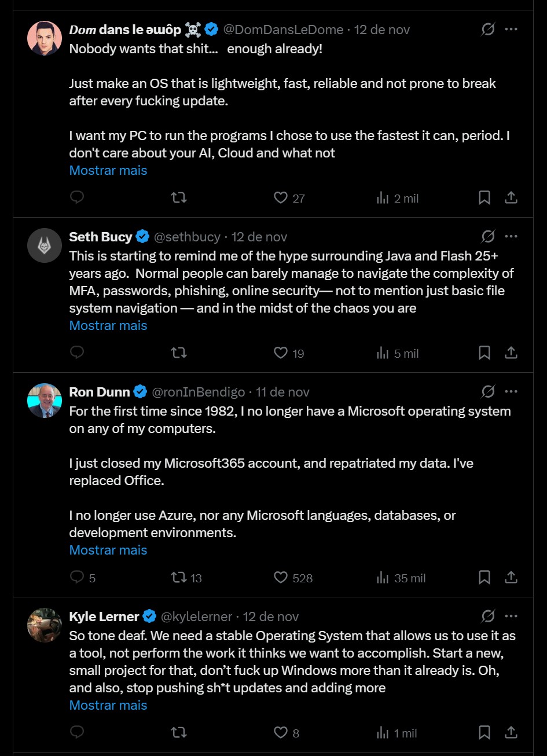Show more of Kyle Lerner's tweet
Viewport: 547px width, 756px height.
pyautogui.click(x=108, y=705)
